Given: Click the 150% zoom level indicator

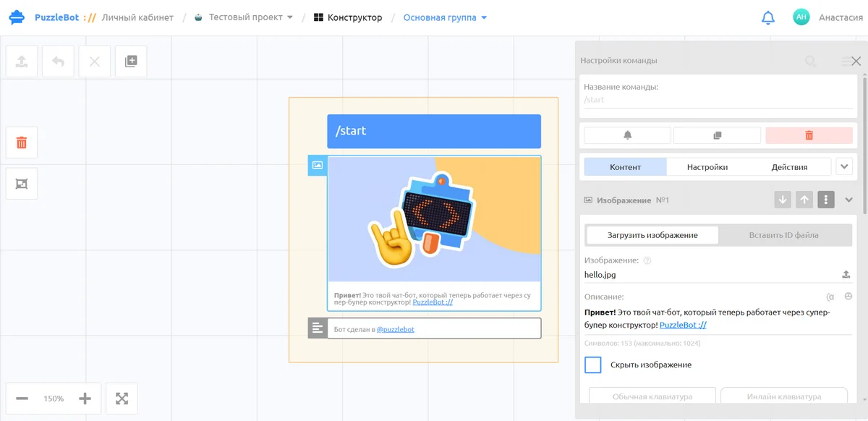Looking at the screenshot, I should [54, 399].
